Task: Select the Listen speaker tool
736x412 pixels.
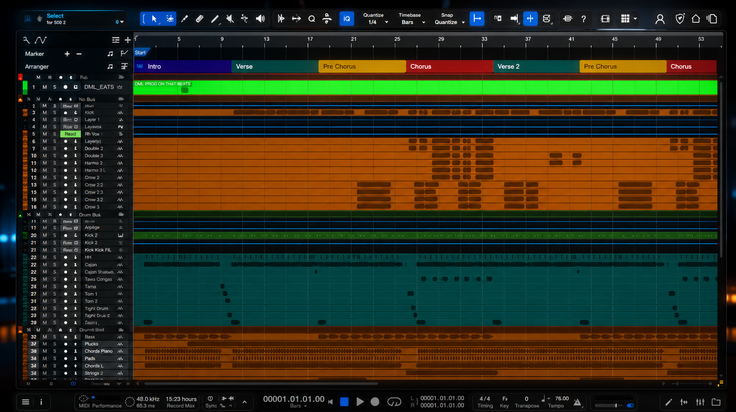Action: tap(260, 19)
